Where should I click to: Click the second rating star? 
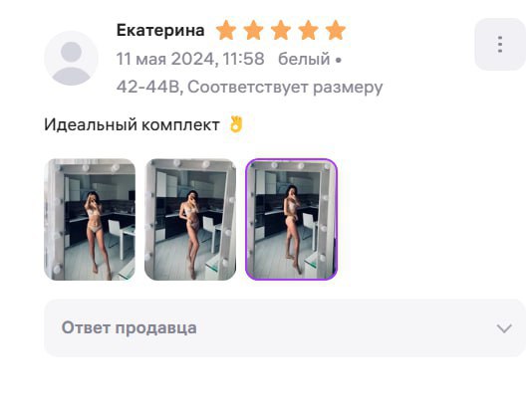[253, 30]
